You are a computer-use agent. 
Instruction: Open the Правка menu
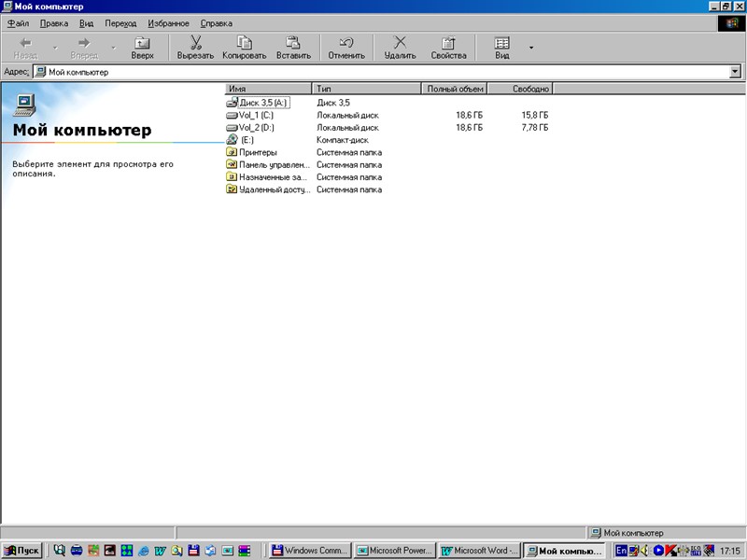[x=54, y=23]
